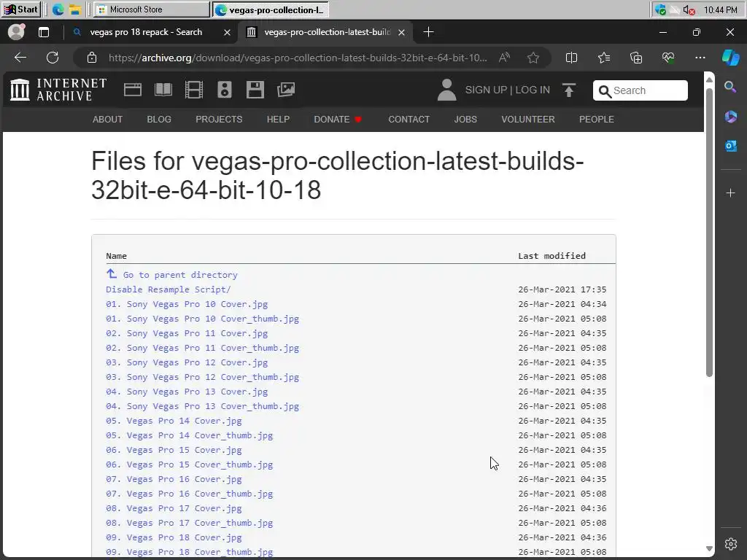Open the sidebar settings gear icon
The width and height of the screenshot is (747, 560).
(730, 544)
